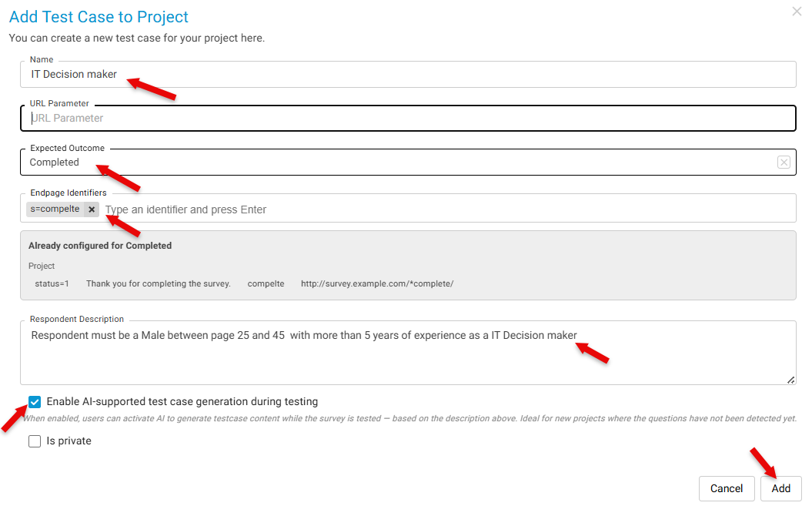Click the 'Project' label in configured panel
812x506 pixels.
point(42,266)
